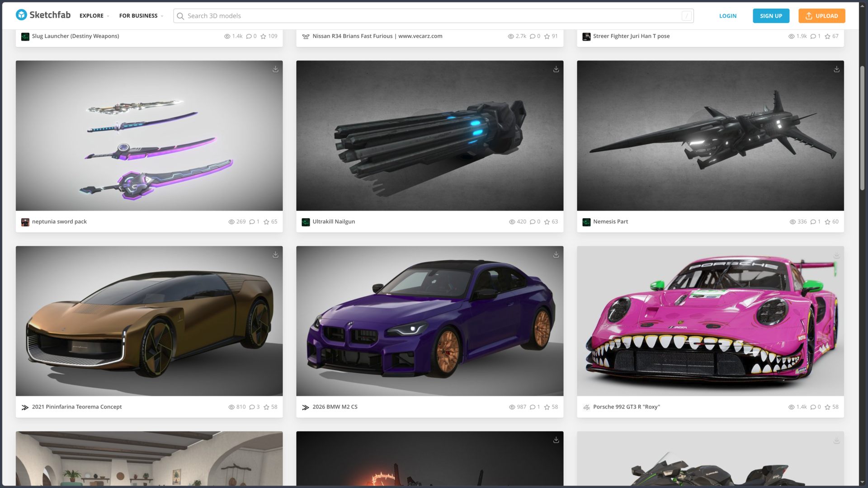This screenshot has width=868, height=488.
Task: Open the green Kawasaki motorcycle thumbnail
Action: coord(710,459)
